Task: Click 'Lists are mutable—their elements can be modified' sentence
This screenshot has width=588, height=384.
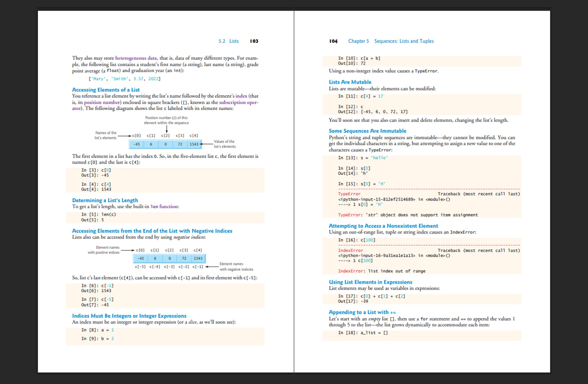Action: click(x=382, y=89)
